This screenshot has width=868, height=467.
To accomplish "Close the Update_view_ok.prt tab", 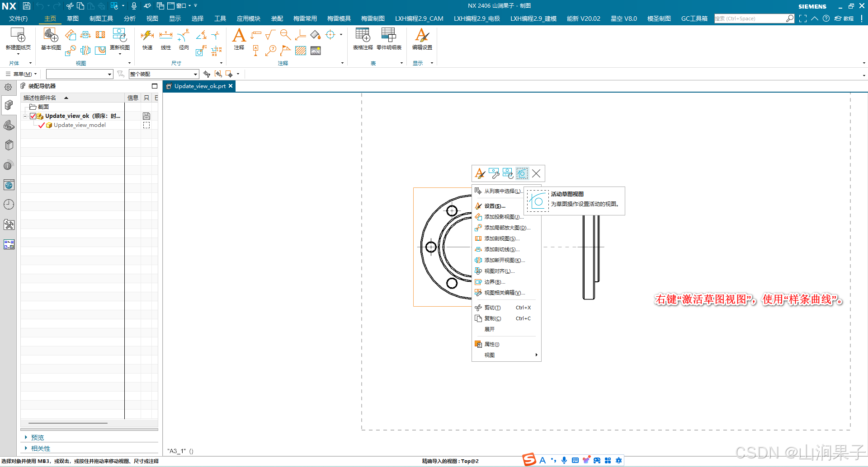I will click(x=231, y=86).
